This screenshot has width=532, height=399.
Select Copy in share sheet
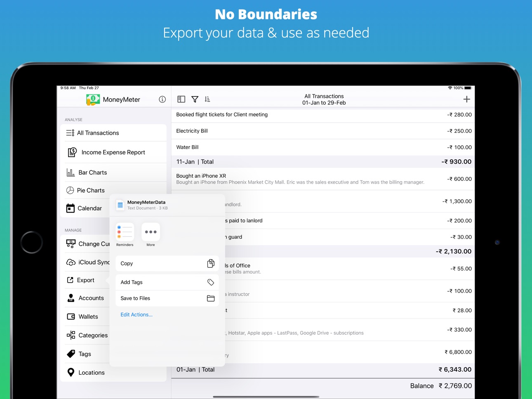coord(167,263)
